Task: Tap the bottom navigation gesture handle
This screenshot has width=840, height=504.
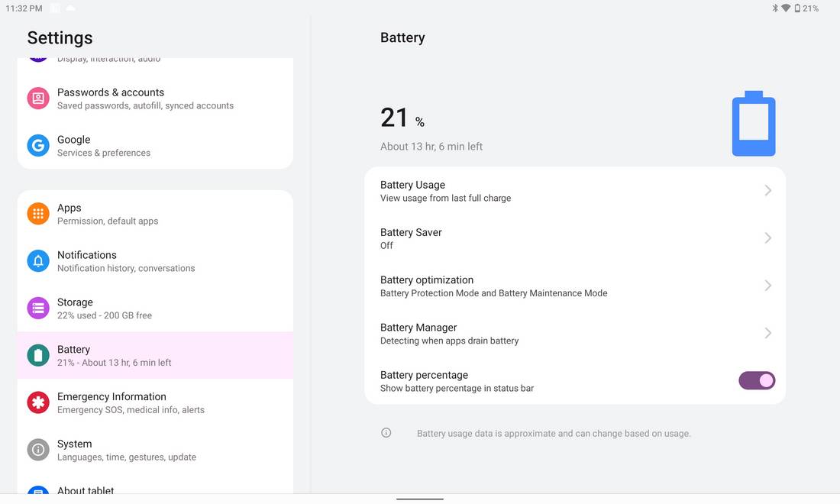Action: pos(420,499)
